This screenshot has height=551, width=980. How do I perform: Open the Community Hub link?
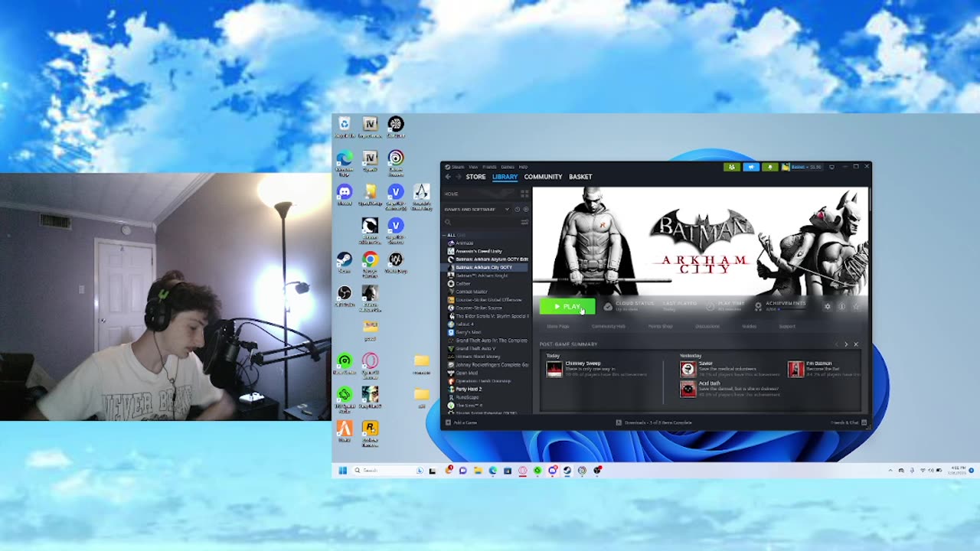609,327
